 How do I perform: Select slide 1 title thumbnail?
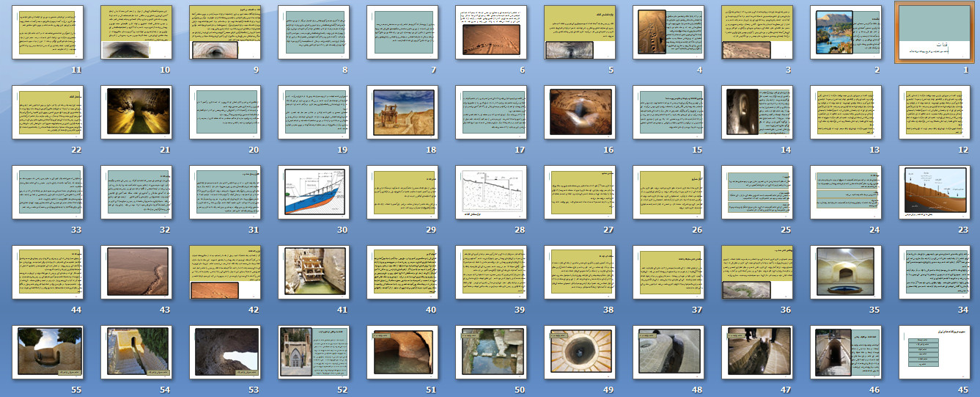click(935, 32)
